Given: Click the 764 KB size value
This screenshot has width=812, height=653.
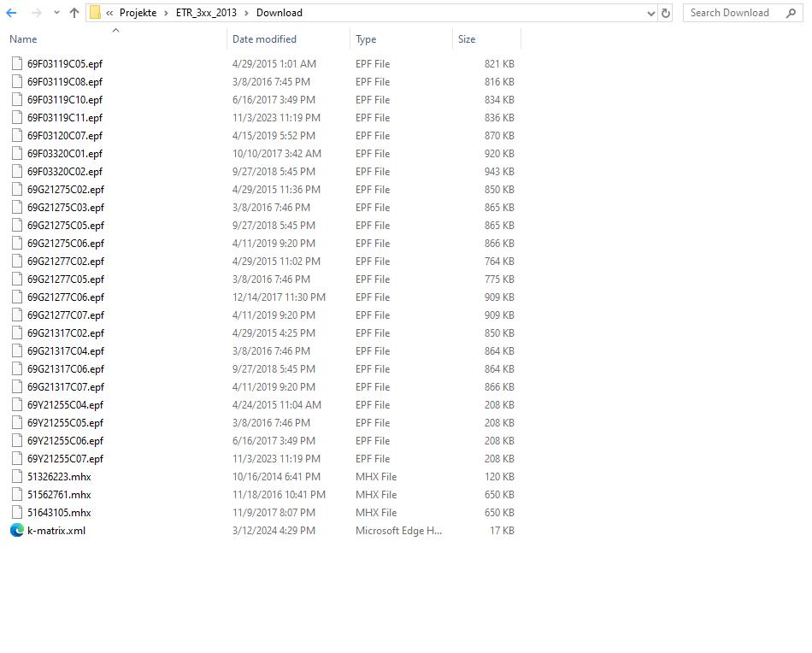Looking at the screenshot, I should click(499, 262).
